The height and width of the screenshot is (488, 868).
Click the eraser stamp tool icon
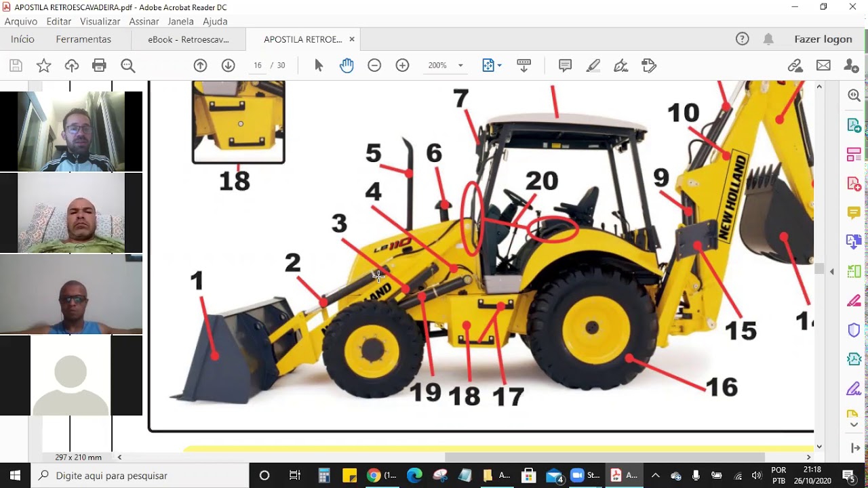(649, 66)
